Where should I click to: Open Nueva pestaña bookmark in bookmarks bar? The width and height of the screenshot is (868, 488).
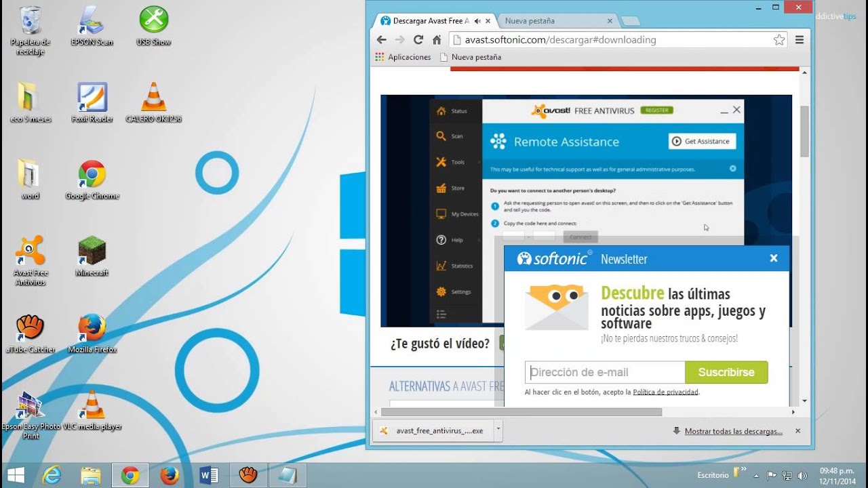(471, 58)
